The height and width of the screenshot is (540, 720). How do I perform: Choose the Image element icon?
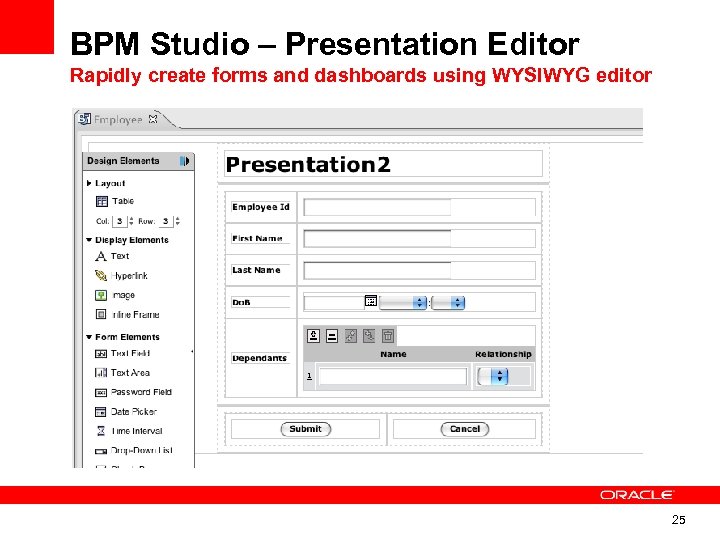coord(101,295)
